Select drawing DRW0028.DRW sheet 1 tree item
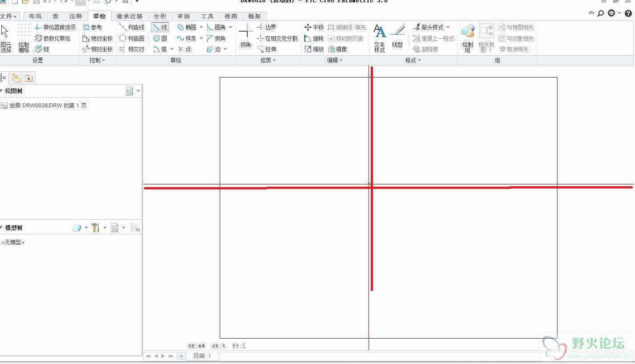Image resolution: width=635 pixels, height=364 pixels. (44, 106)
